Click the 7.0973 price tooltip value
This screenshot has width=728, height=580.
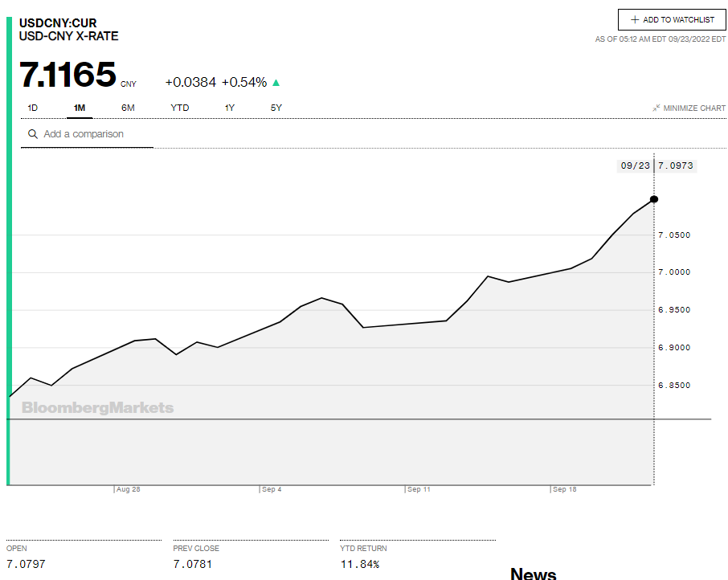point(675,165)
